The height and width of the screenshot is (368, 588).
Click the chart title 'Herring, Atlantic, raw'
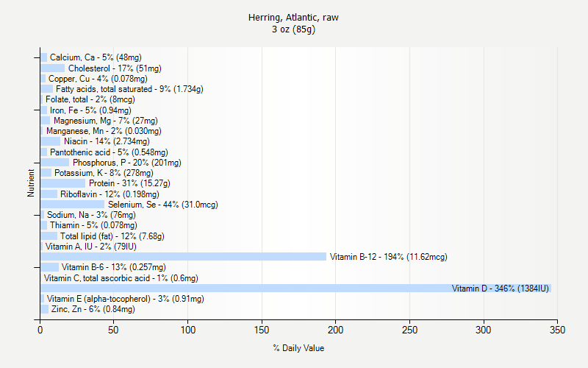pos(293,17)
